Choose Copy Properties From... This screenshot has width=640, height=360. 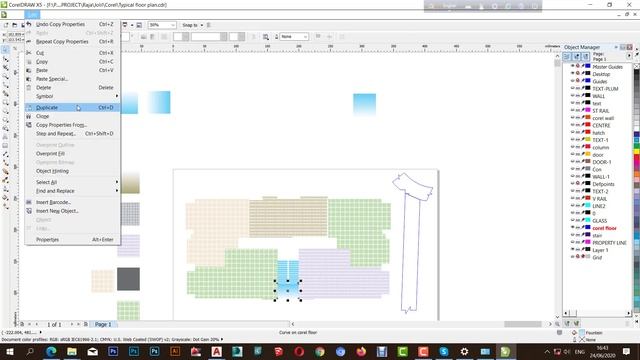click(x=72, y=125)
